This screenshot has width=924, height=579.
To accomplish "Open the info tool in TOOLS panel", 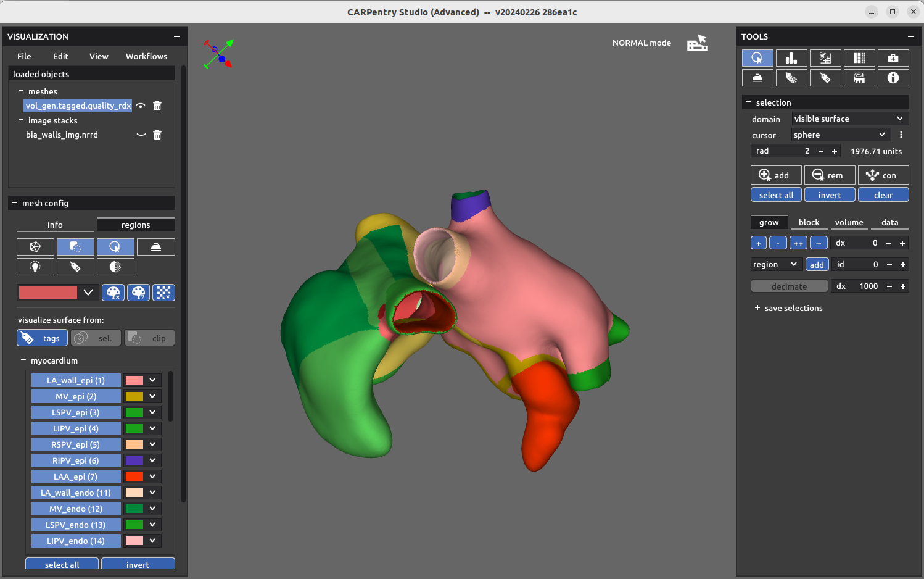I will (x=893, y=78).
